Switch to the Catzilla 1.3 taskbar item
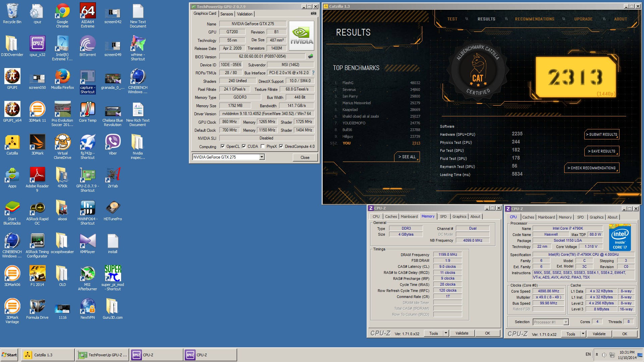Image resolution: width=644 pixels, height=362 pixels. (47, 355)
